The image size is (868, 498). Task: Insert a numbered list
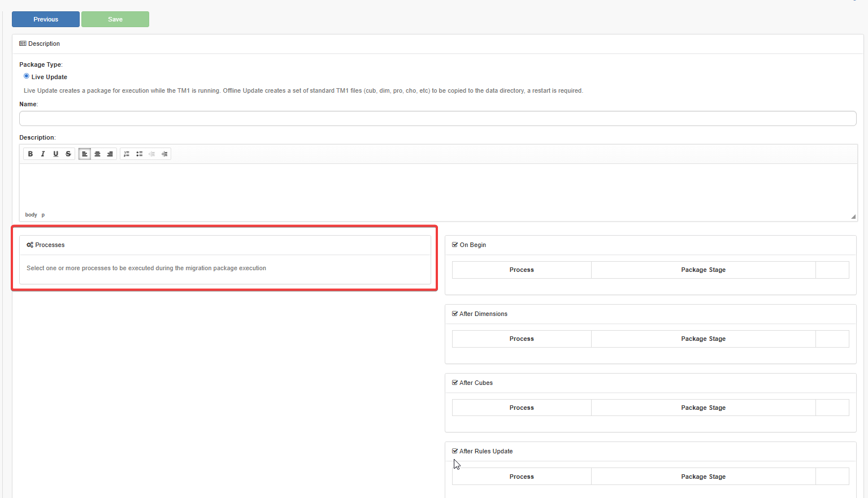coord(127,154)
